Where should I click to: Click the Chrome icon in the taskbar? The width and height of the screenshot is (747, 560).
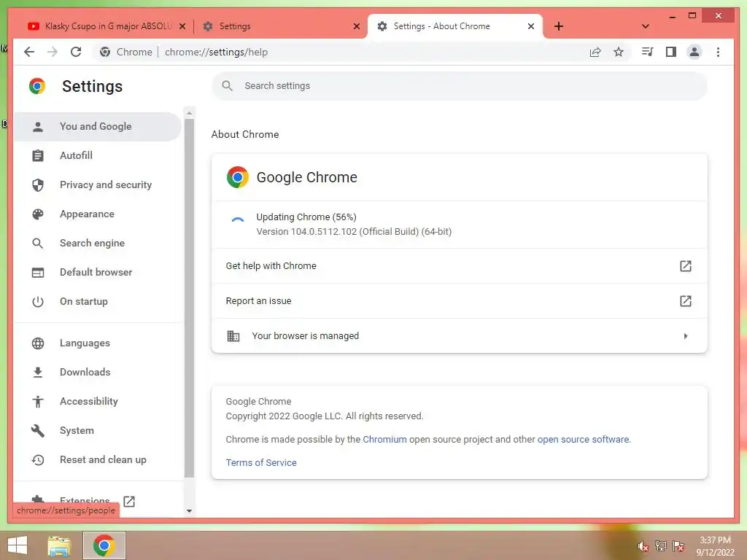pos(104,545)
